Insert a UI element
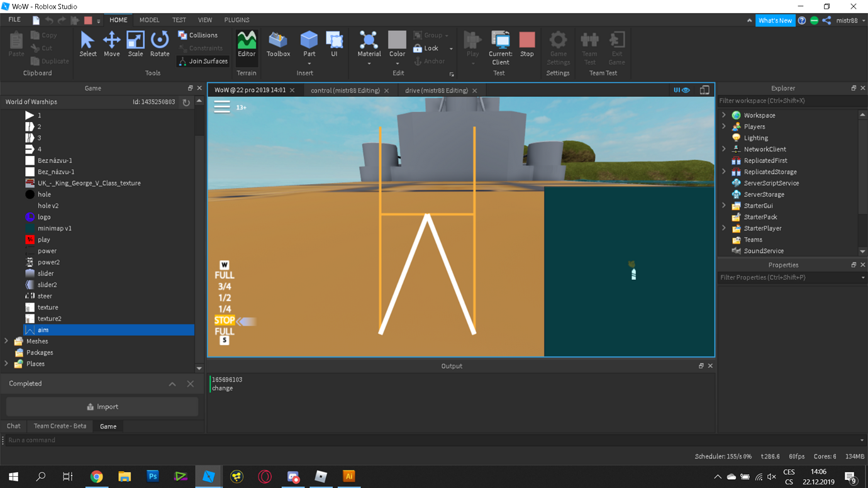 point(334,44)
